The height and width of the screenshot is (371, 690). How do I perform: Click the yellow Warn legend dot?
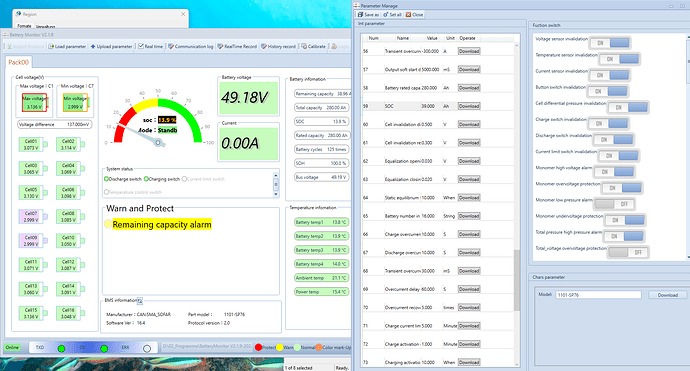point(279,347)
